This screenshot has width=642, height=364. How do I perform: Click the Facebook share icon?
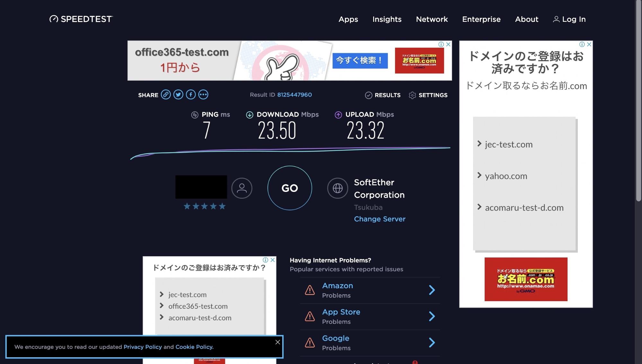point(190,94)
